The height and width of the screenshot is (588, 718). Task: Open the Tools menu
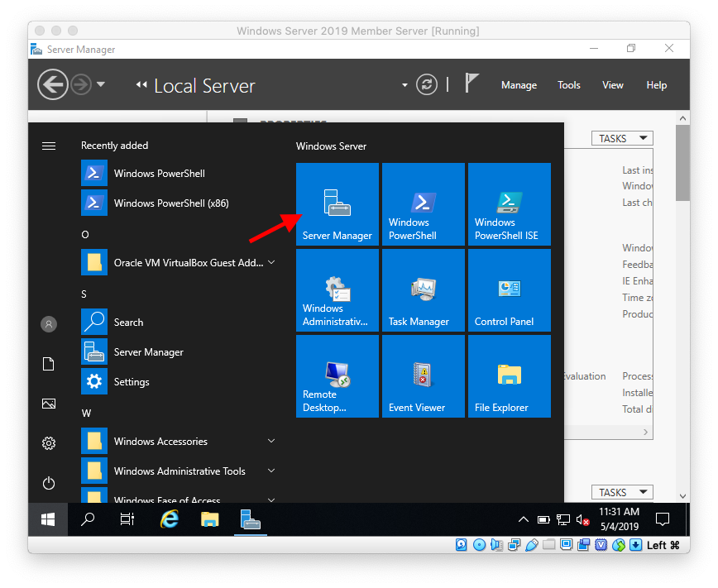tap(569, 85)
